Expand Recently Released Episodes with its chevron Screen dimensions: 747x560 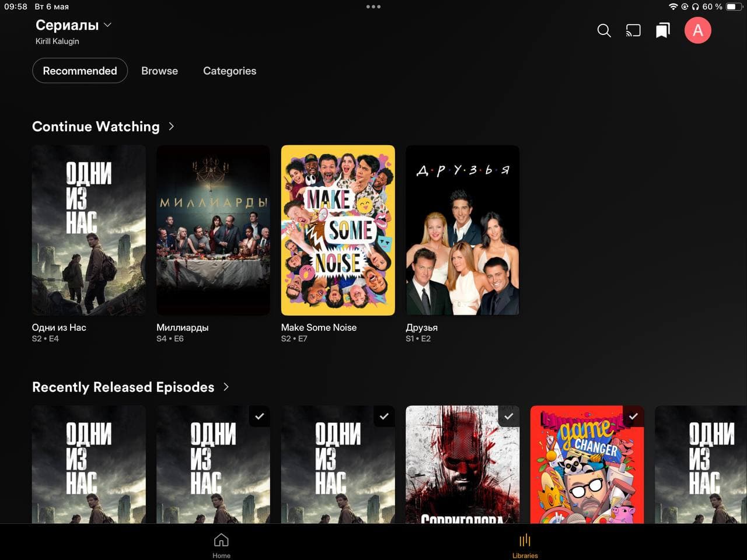click(226, 387)
